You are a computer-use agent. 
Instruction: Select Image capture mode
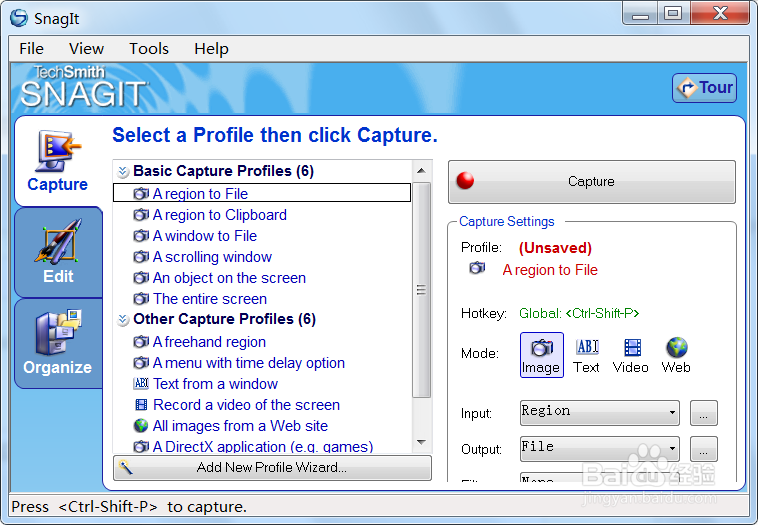click(x=541, y=355)
